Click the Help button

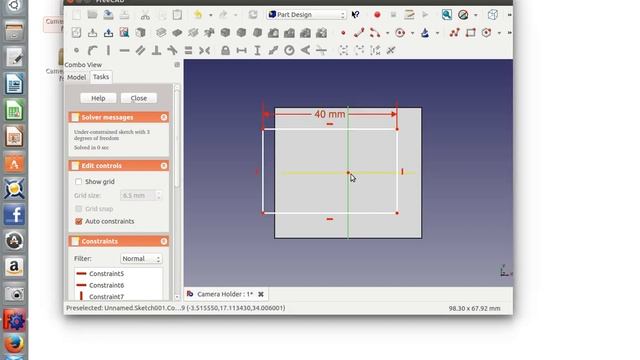pos(98,98)
